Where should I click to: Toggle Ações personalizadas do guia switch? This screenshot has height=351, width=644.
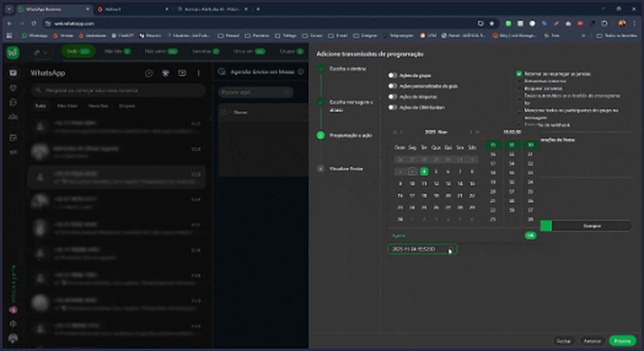point(393,86)
